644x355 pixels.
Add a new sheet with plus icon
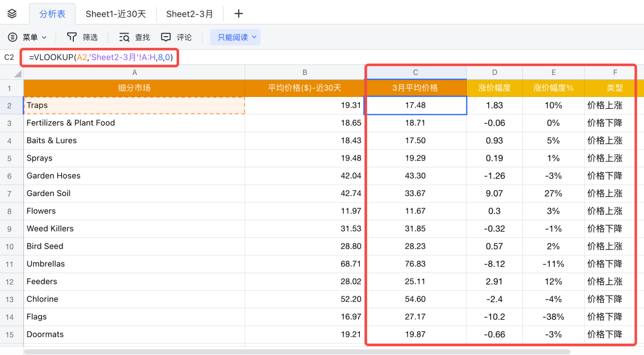point(238,14)
